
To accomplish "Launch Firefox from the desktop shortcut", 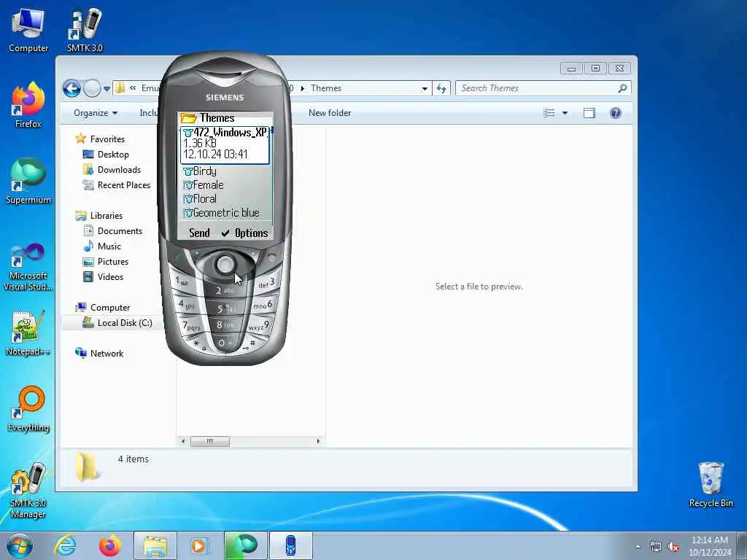I will 28,105.
